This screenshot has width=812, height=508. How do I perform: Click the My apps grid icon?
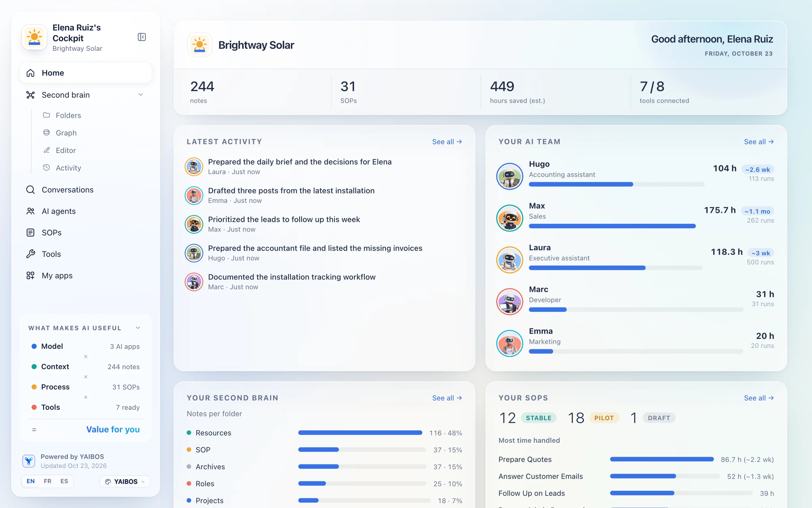30,275
